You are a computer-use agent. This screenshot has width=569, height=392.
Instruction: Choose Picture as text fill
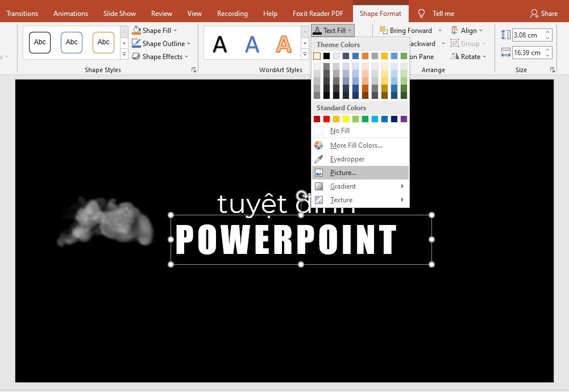[344, 172]
